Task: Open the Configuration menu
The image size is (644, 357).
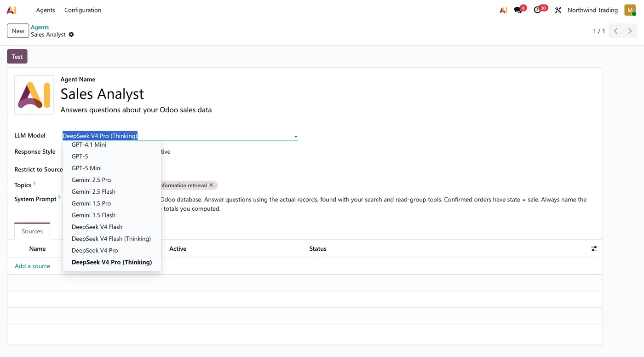Action: 83,10
